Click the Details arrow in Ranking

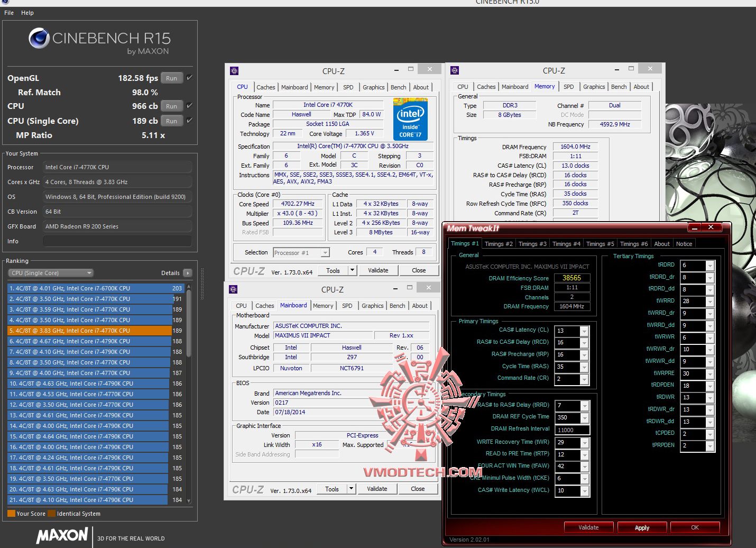point(187,273)
